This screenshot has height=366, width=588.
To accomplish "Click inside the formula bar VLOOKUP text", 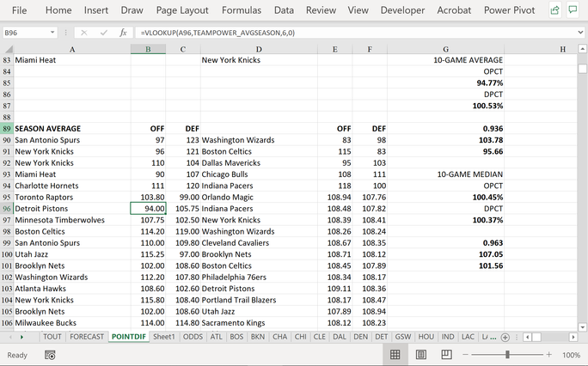I will (217, 33).
